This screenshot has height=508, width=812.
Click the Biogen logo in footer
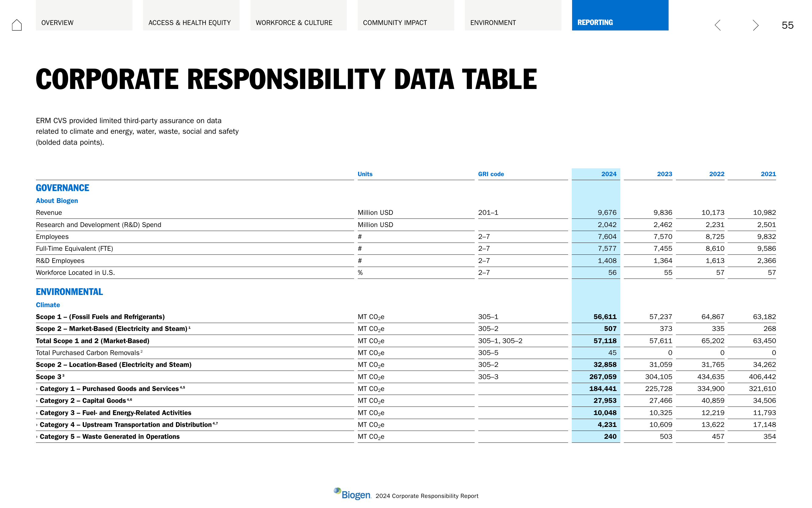352,494
